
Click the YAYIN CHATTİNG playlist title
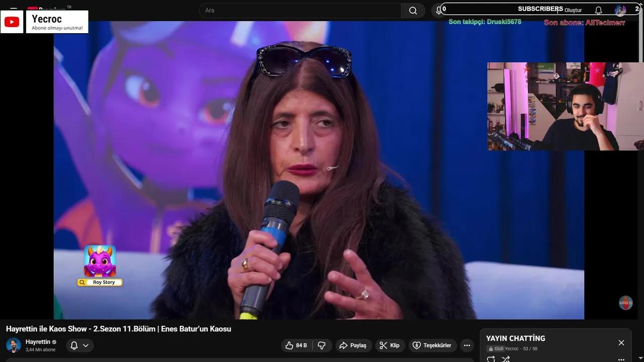point(516,338)
